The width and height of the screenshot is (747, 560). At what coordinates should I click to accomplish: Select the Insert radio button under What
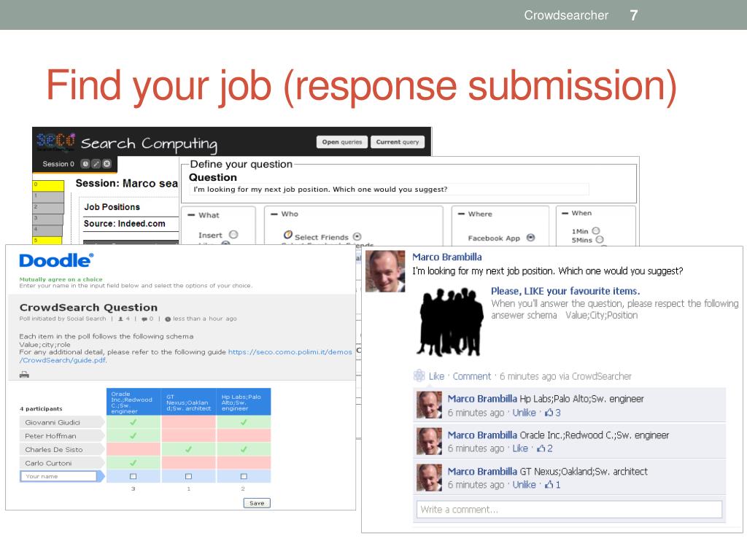233,235
